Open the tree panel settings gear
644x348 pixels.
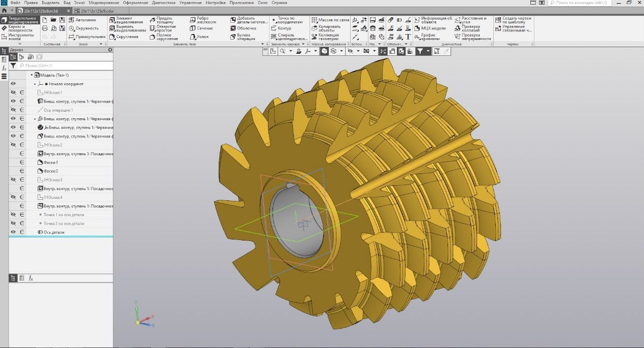coord(110,50)
